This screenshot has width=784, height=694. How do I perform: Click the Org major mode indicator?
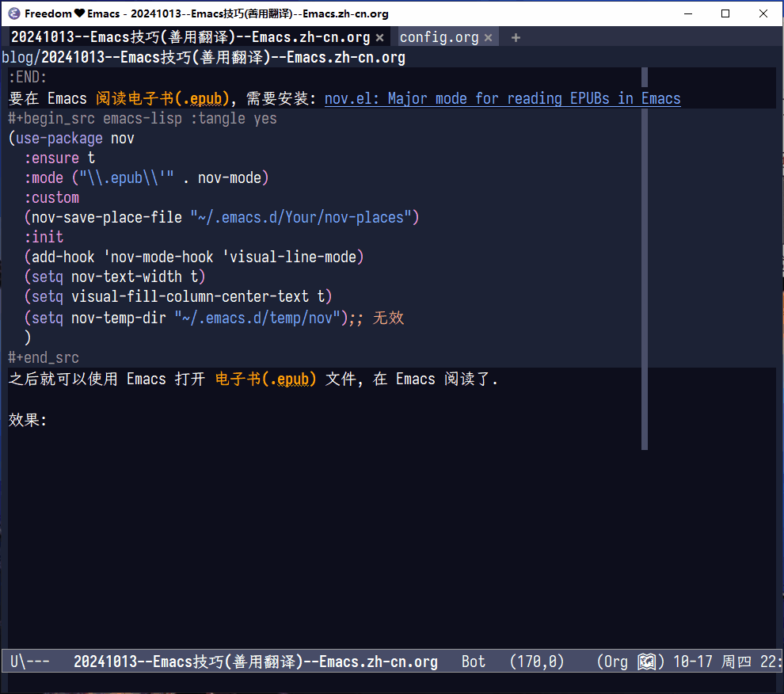[x=615, y=662]
